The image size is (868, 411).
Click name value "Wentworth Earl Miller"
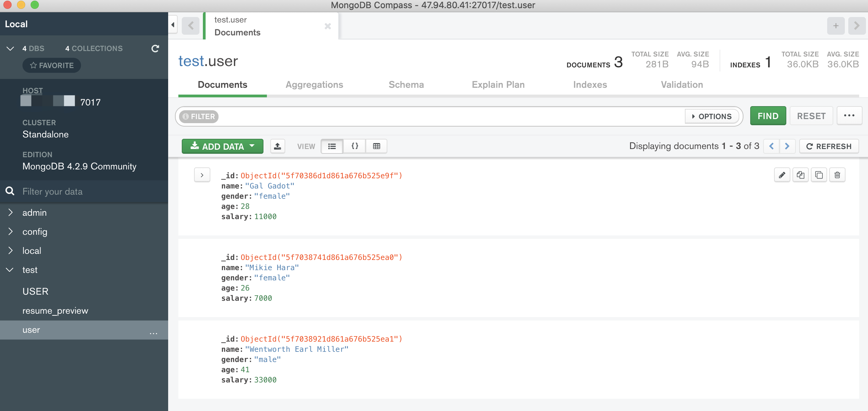[x=297, y=349]
